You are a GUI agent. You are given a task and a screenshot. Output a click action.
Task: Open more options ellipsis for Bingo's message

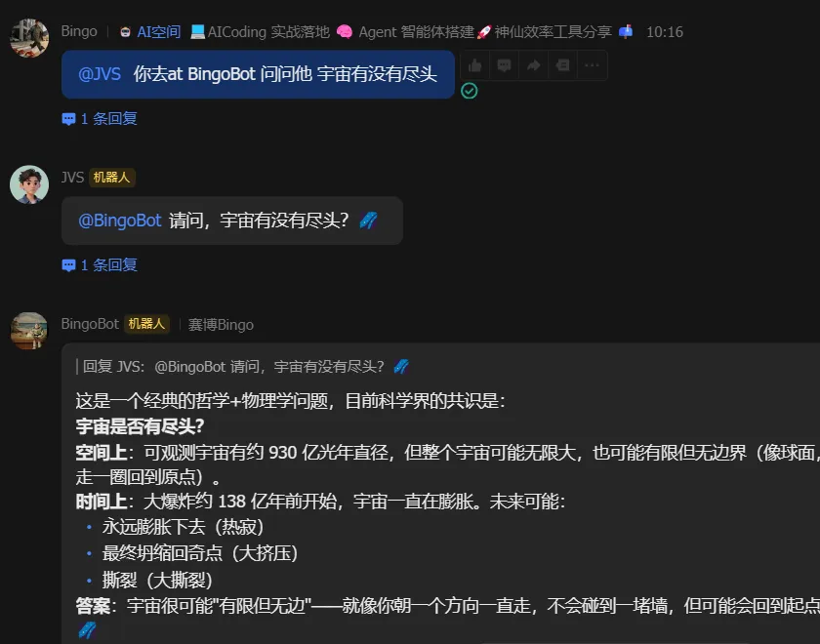coord(592,65)
